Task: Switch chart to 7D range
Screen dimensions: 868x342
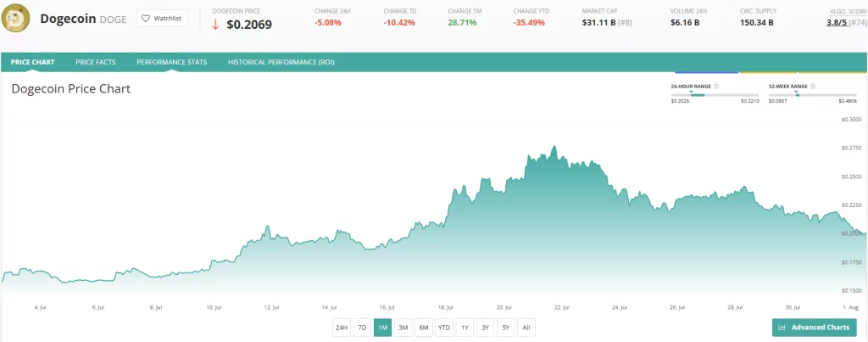Action: pyautogui.click(x=362, y=328)
